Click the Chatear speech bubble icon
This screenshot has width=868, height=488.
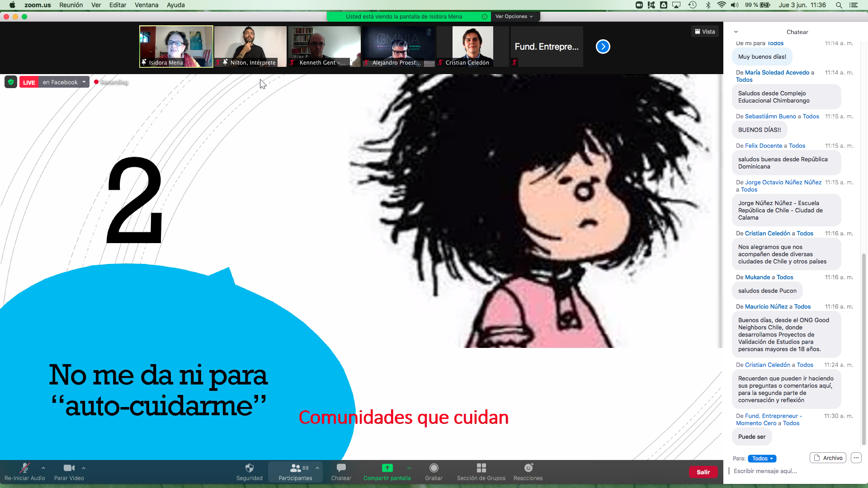(341, 468)
